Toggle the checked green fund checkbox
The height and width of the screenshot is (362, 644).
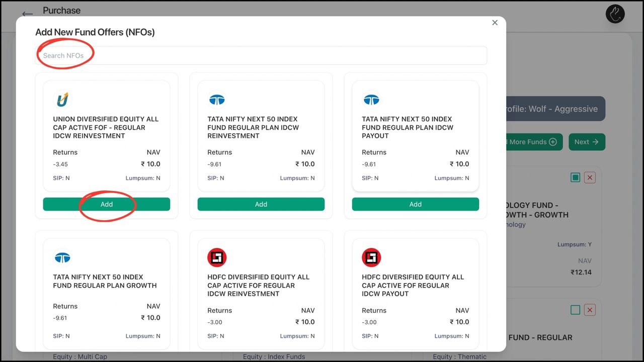576,177
